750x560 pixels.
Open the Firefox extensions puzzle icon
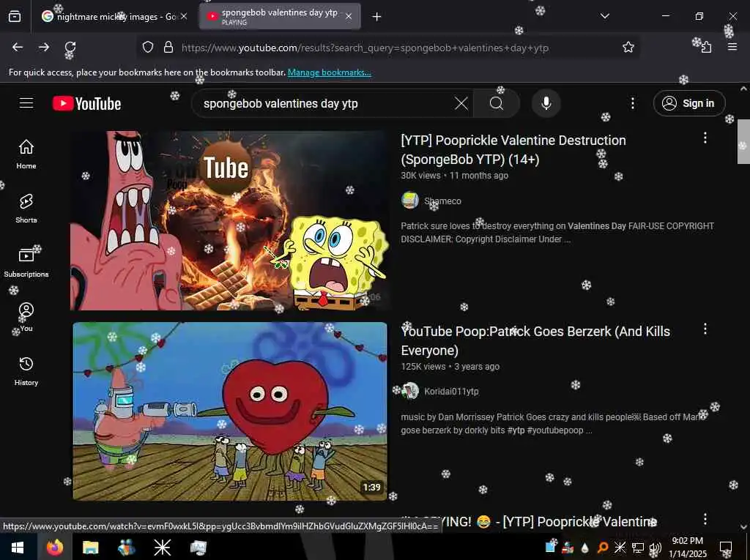pyautogui.click(x=707, y=47)
